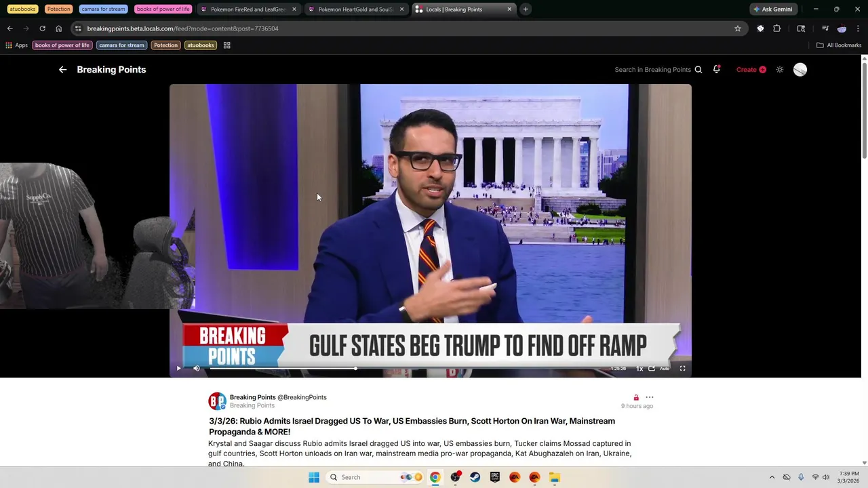868x488 pixels.
Task: Open video in pop-out window icon
Action: point(652,368)
